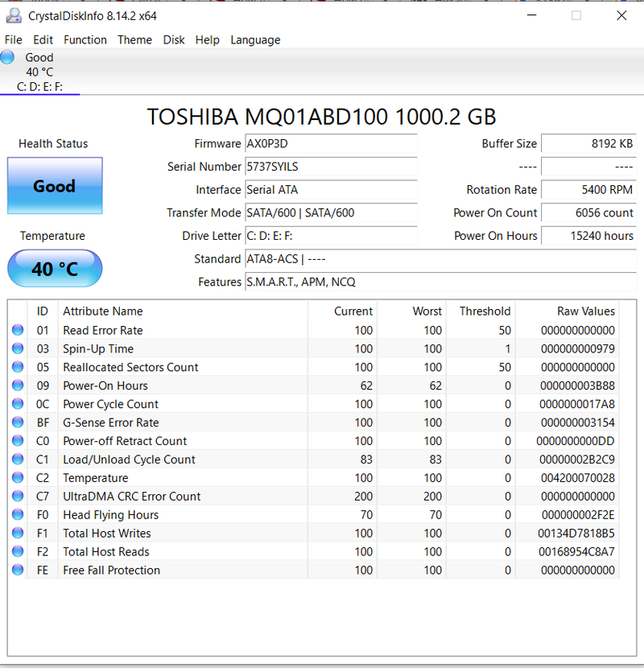Select the G-Sense Error Rate attribute name
This screenshot has width=644, height=668.
click(111, 423)
